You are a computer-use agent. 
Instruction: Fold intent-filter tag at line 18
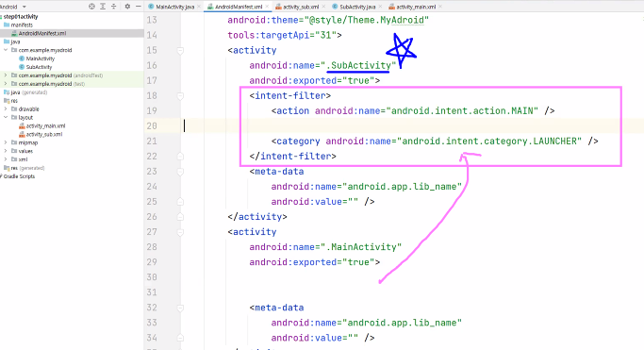[180, 96]
